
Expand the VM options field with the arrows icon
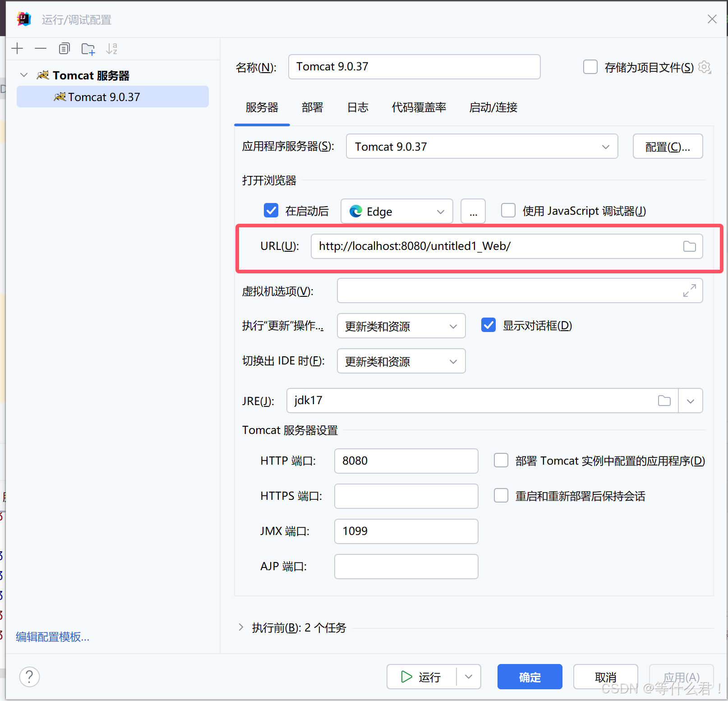tap(689, 291)
